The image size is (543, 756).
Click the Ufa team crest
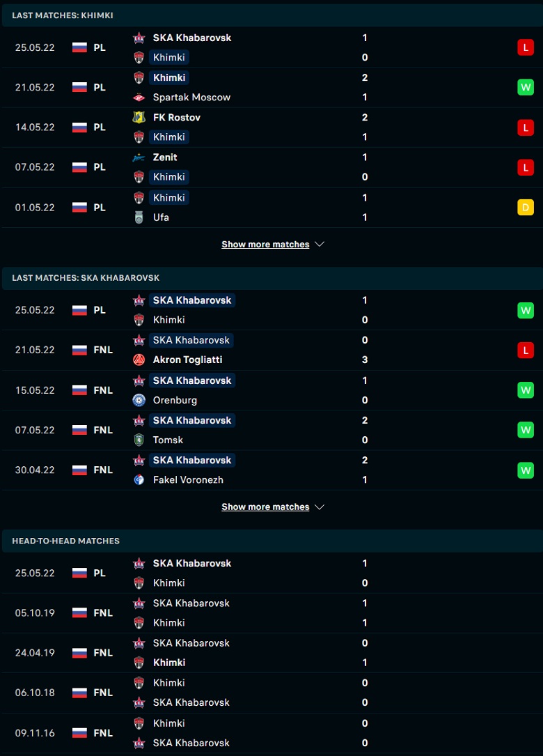pyautogui.click(x=139, y=217)
